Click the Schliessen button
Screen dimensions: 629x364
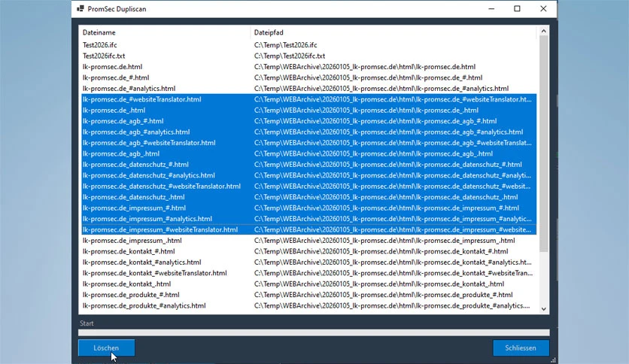click(x=521, y=348)
